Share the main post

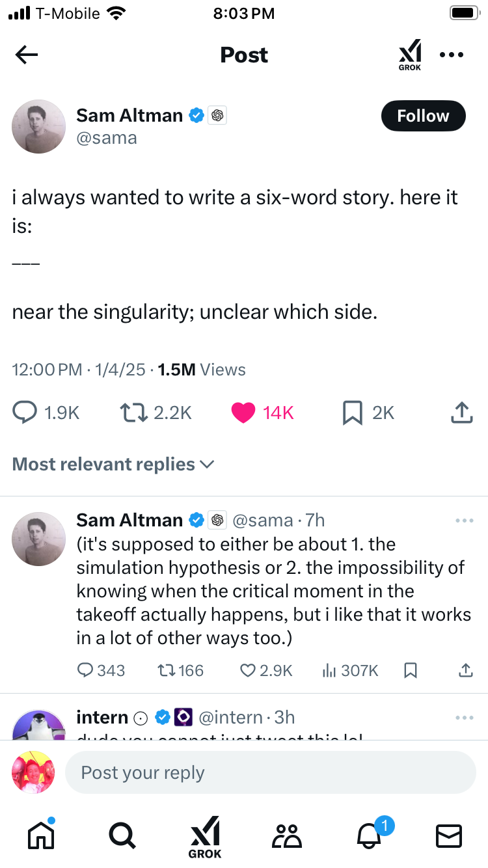click(461, 413)
